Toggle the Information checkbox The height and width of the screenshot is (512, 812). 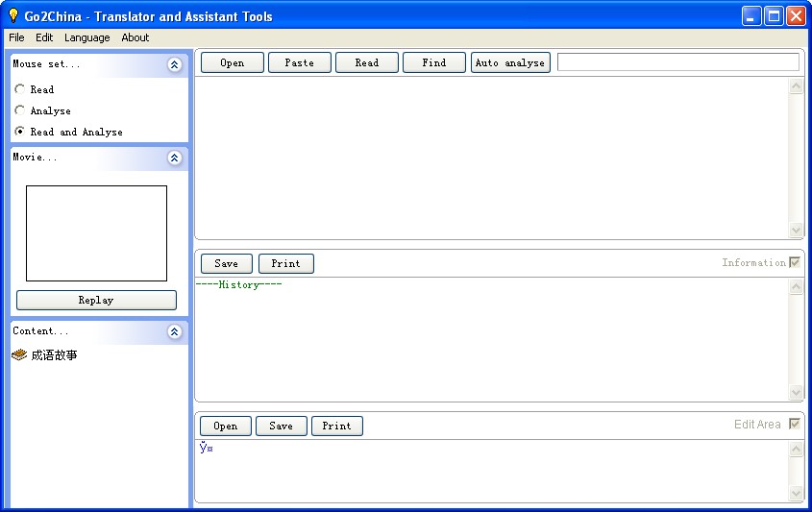click(795, 262)
